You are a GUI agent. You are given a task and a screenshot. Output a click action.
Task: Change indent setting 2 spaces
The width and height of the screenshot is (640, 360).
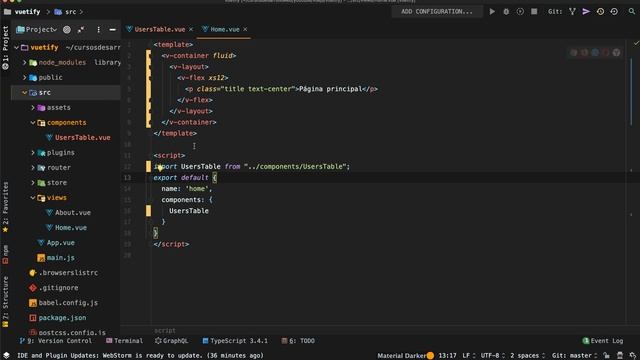tap(527, 356)
